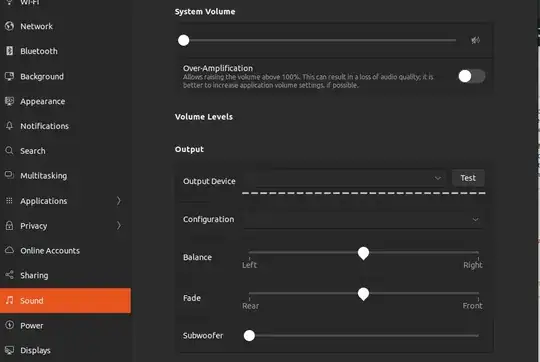Click the Network globe icon in sidebar

[10, 26]
